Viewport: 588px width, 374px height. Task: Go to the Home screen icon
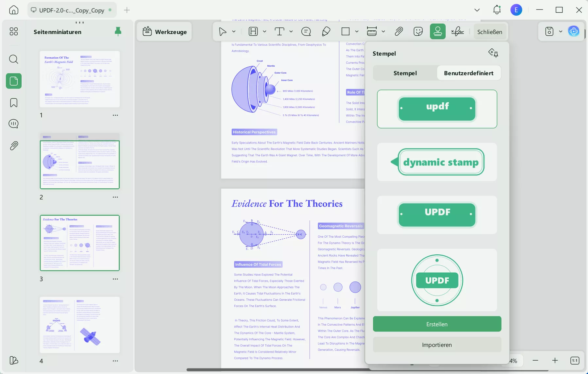14,10
